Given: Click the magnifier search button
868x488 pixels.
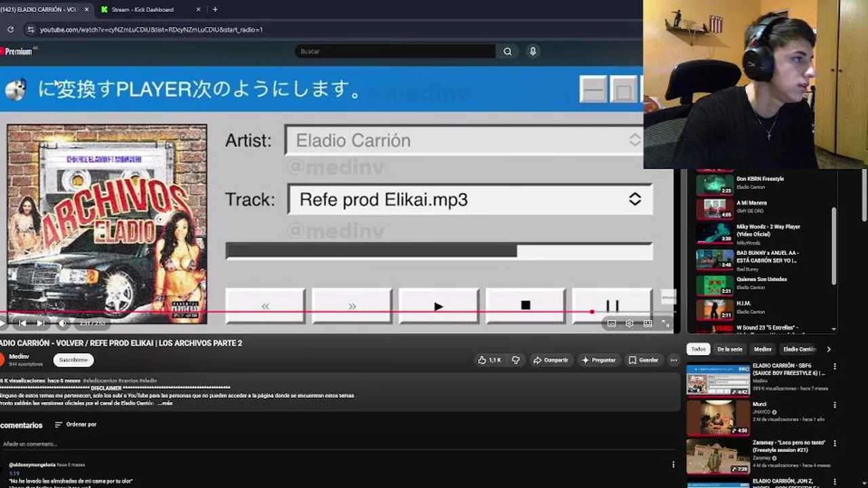Looking at the screenshot, I should [x=507, y=52].
